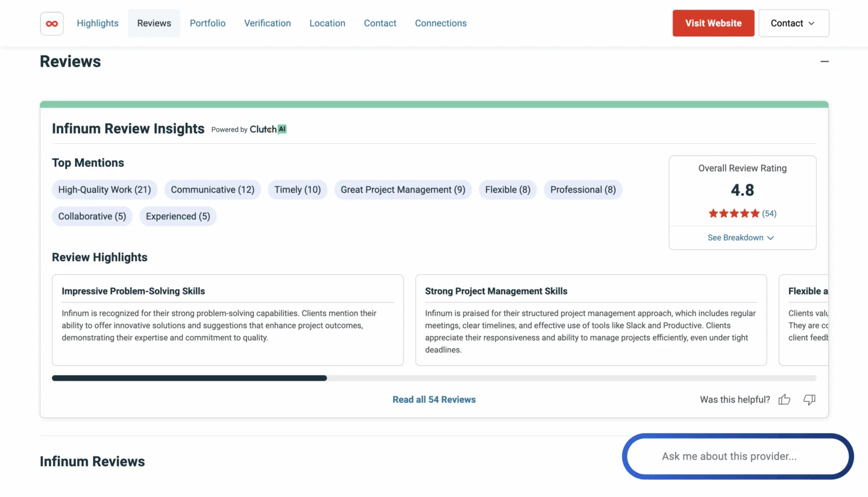Click the review highlights horizontal scrollbar thumb

click(x=189, y=378)
